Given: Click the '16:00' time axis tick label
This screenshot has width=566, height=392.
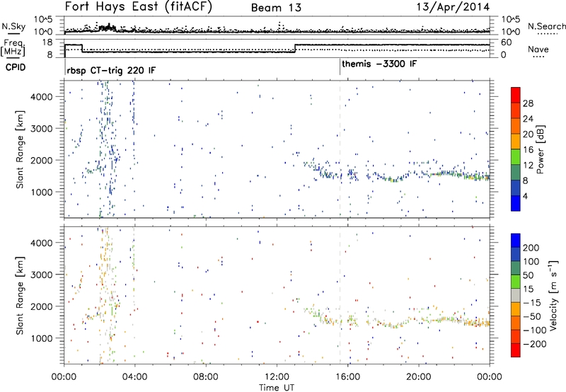Looking at the screenshot, I should (347, 377).
